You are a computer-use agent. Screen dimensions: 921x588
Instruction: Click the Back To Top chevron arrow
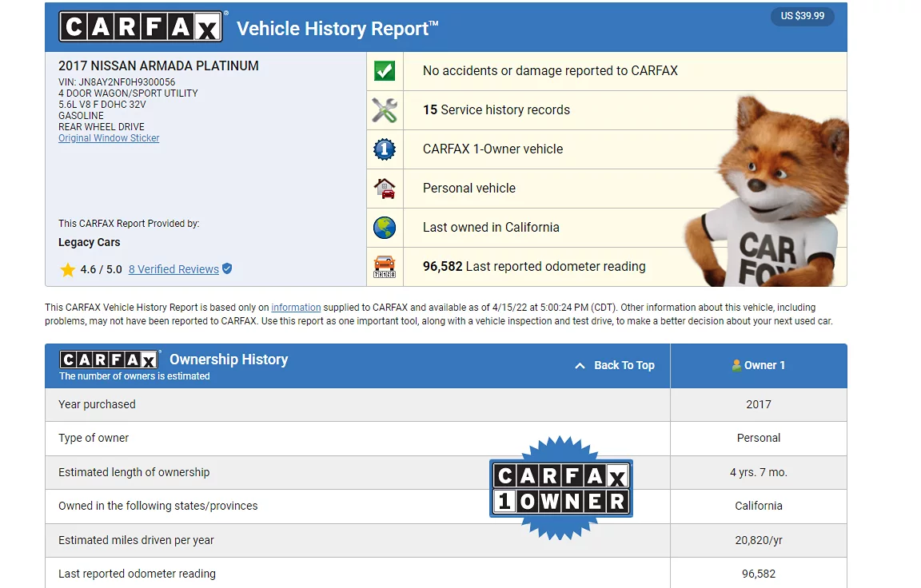click(580, 366)
